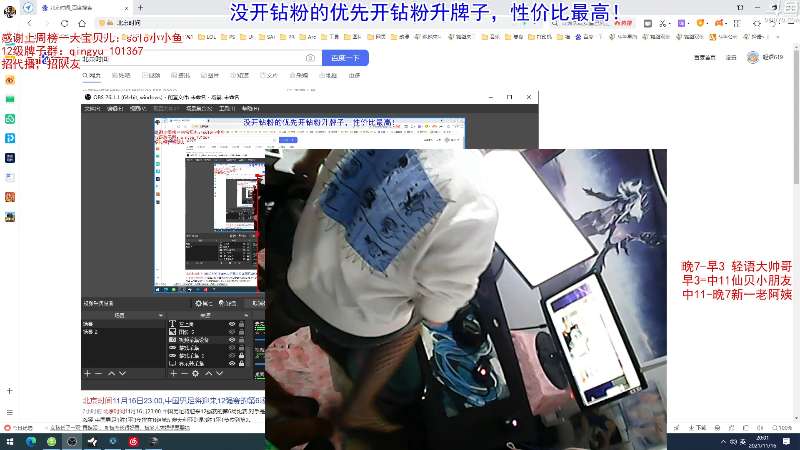The width and height of the screenshot is (800, 450).
Task: Toggle lock on the text source
Action: tap(241, 324)
